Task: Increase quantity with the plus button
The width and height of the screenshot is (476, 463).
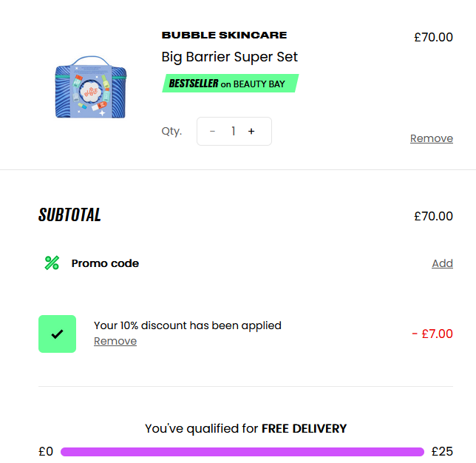Action: point(251,132)
